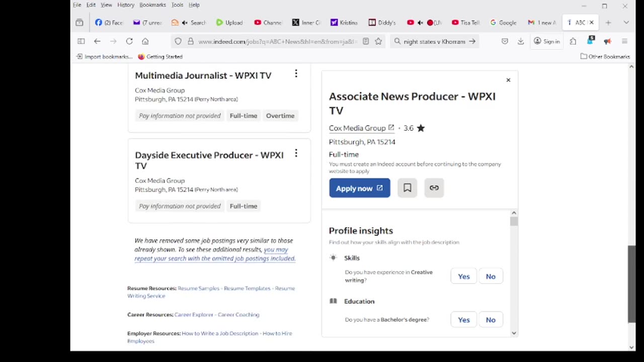Switch to the Yahoo Mail unread tab
The width and height of the screenshot is (644, 362).
tap(147, 23)
